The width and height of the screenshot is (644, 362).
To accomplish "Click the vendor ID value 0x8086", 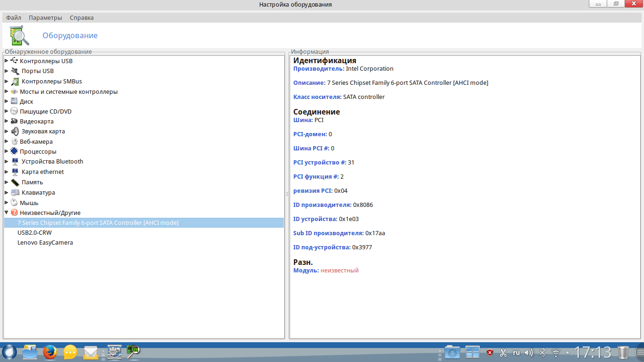I will 363,205.
